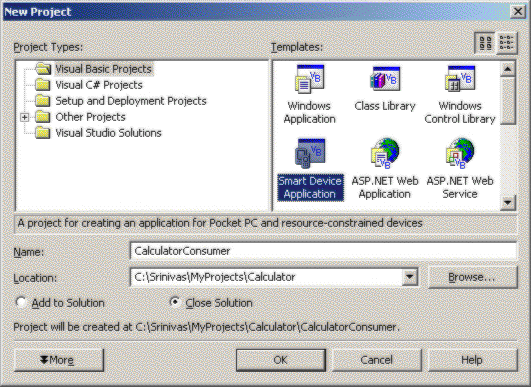
Task: Open Help for the dialog
Action: (x=473, y=360)
